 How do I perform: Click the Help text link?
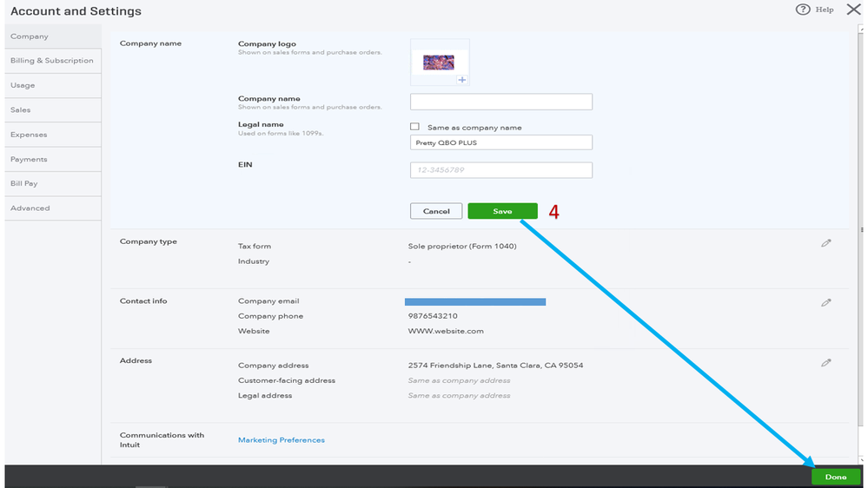click(x=825, y=10)
